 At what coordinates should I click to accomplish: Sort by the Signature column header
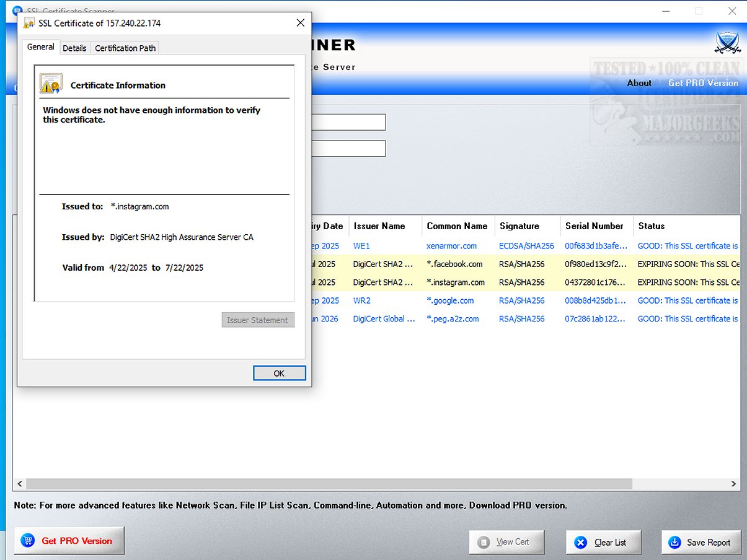click(x=528, y=226)
